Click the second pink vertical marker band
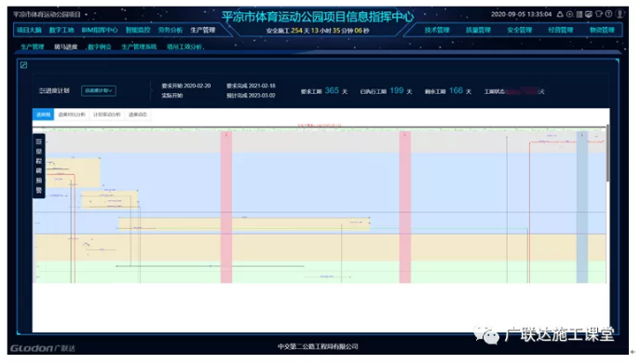 pos(404,207)
